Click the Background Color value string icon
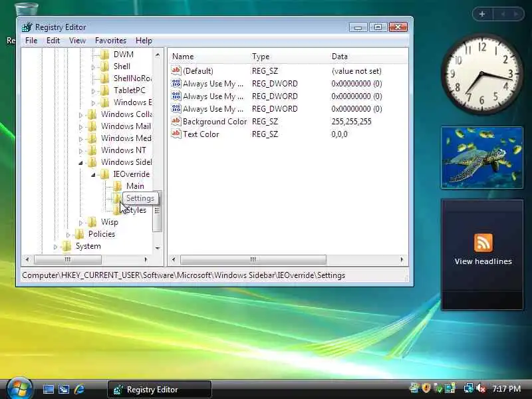Screen dimensions: 532x399 coord(176,121)
